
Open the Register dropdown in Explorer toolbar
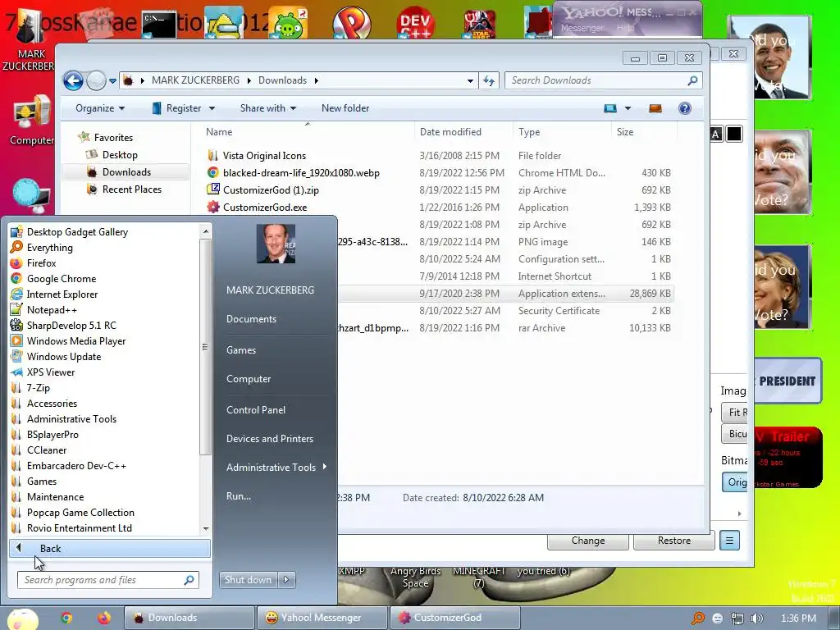[183, 108]
